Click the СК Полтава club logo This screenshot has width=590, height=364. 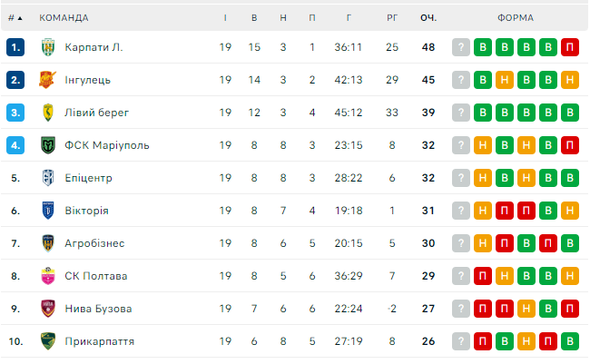[48, 276]
